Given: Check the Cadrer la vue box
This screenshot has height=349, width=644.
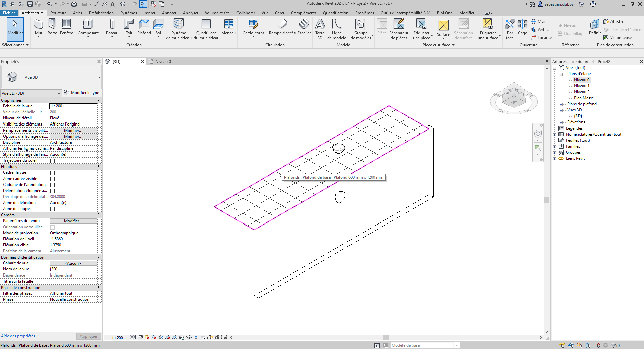Looking at the screenshot, I should (x=52, y=173).
